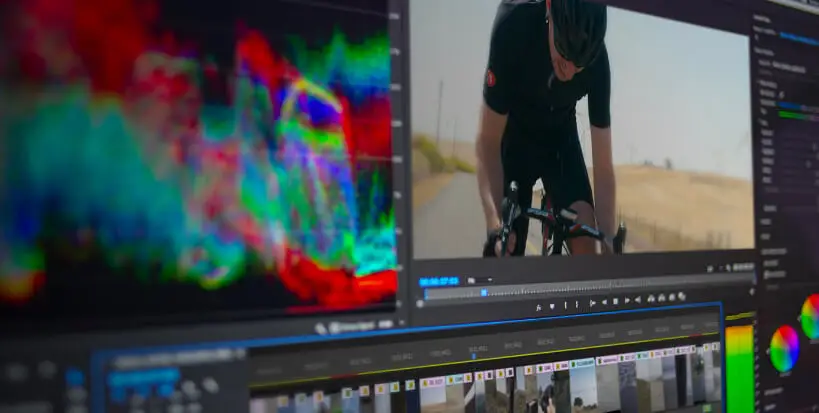Click the fx icon below the program monitor
819x413 pixels.
[539, 308]
